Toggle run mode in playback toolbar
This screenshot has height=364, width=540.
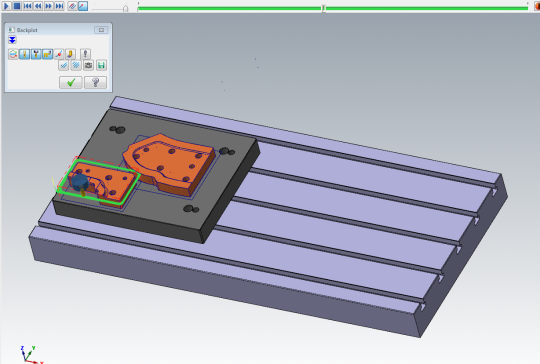[83, 6]
